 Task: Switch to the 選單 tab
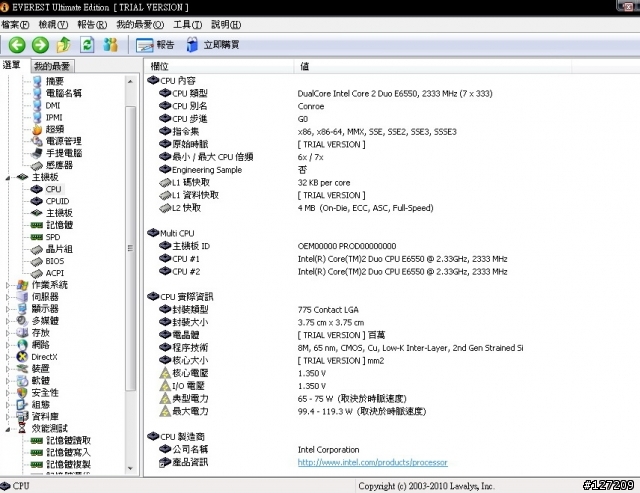pyautogui.click(x=11, y=65)
